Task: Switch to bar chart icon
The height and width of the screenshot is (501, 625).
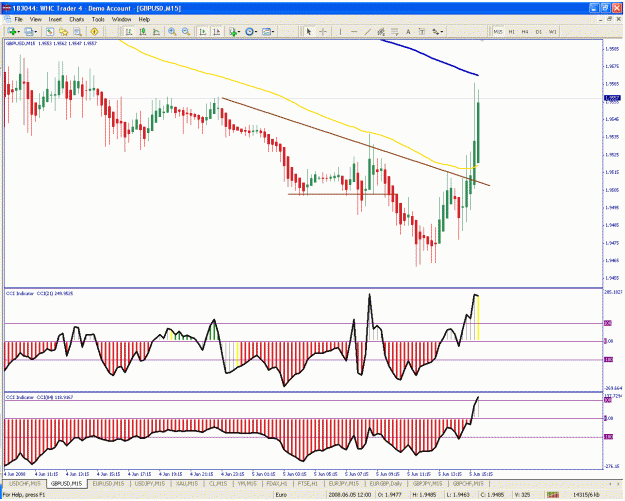Action: coord(129,31)
